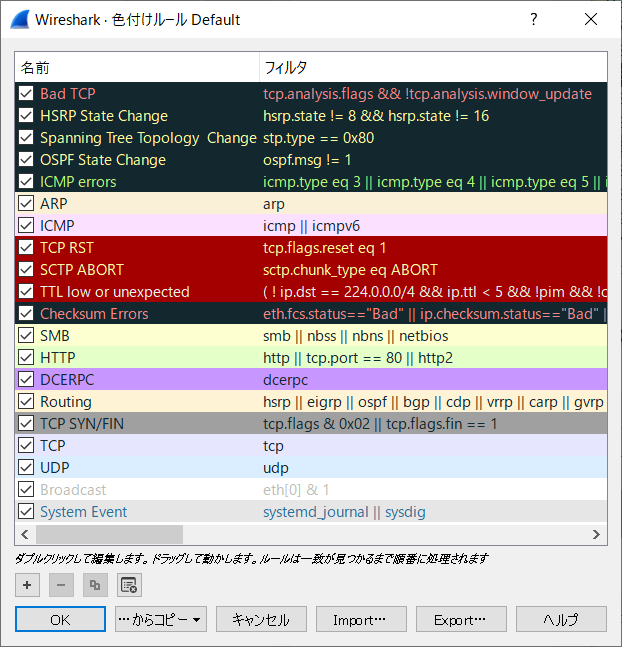Click the filter sctp.chunk_type eq ABORT
Image resolution: width=622 pixels, height=647 pixels.
(x=350, y=270)
